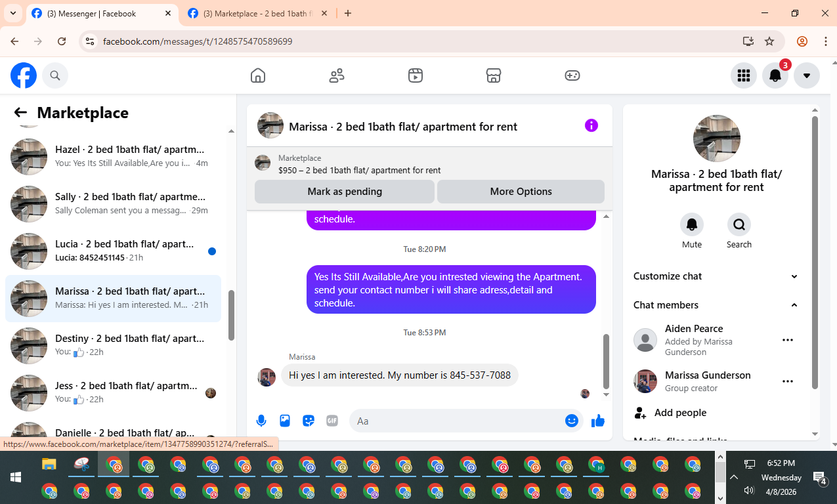The image size is (837, 504).
Task: Click Marissa's phone number message
Action: click(400, 375)
